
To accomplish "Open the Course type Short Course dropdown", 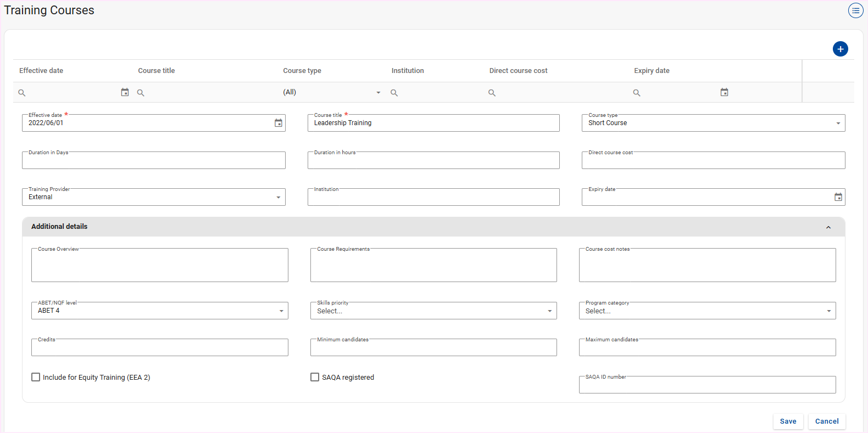I will pyautogui.click(x=713, y=123).
